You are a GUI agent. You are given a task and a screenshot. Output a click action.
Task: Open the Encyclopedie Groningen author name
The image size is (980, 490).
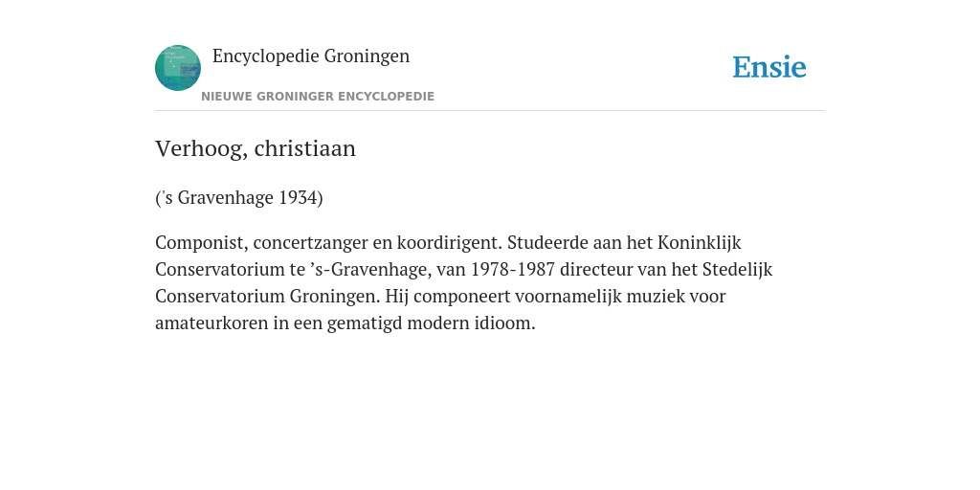[311, 56]
